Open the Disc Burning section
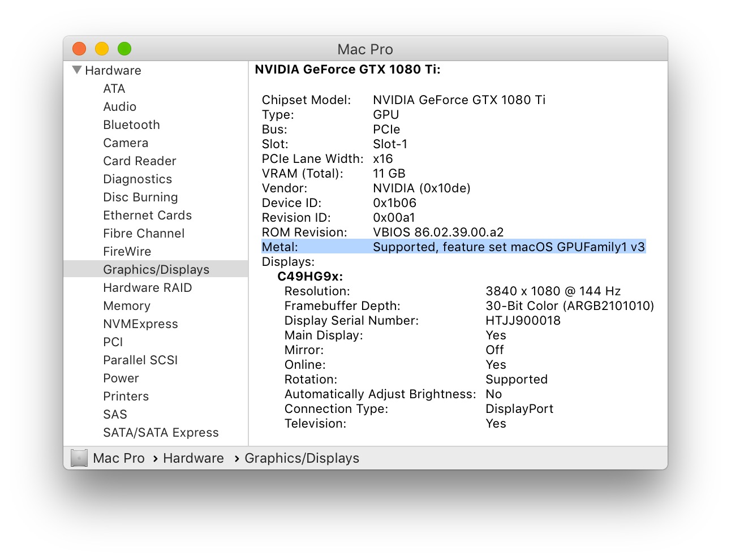The image size is (731, 560). [x=140, y=197]
